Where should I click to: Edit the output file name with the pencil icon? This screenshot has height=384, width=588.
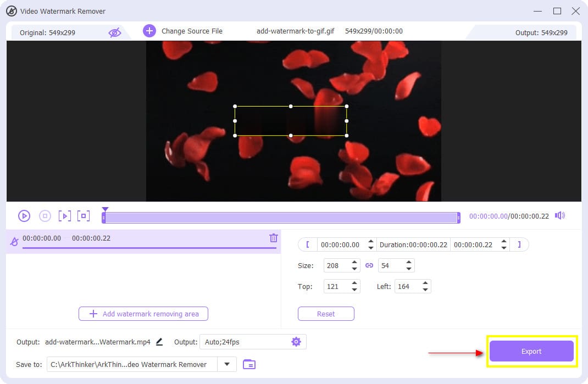tap(159, 342)
